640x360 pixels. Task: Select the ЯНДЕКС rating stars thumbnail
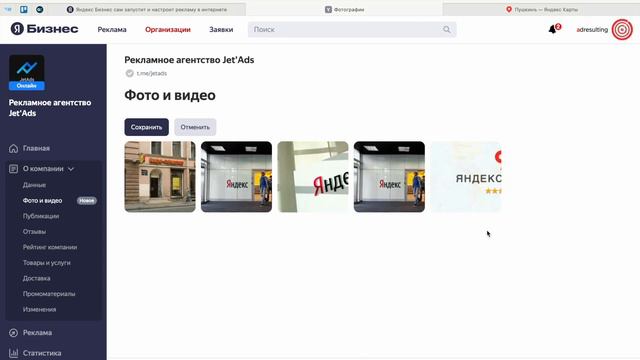coord(466,177)
